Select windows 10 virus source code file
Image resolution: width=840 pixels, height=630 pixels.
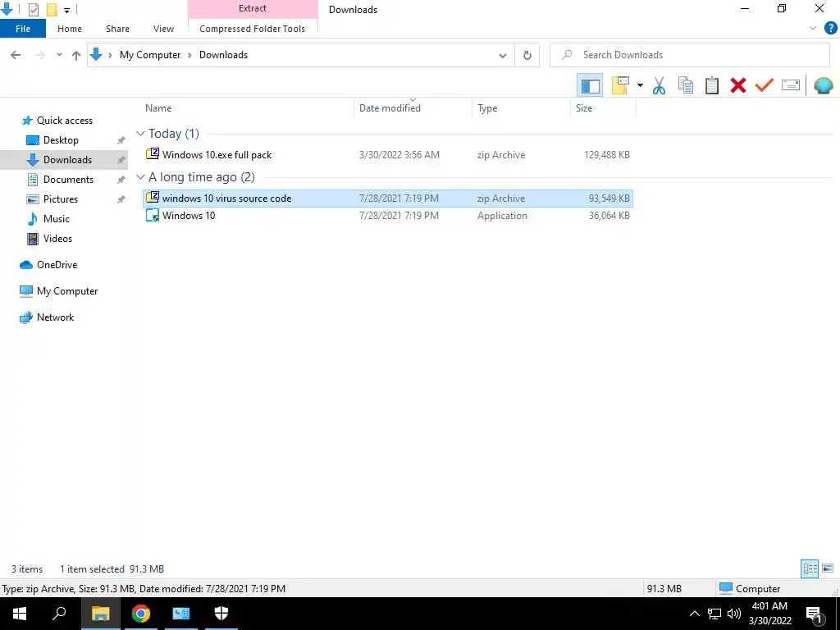(388, 199)
